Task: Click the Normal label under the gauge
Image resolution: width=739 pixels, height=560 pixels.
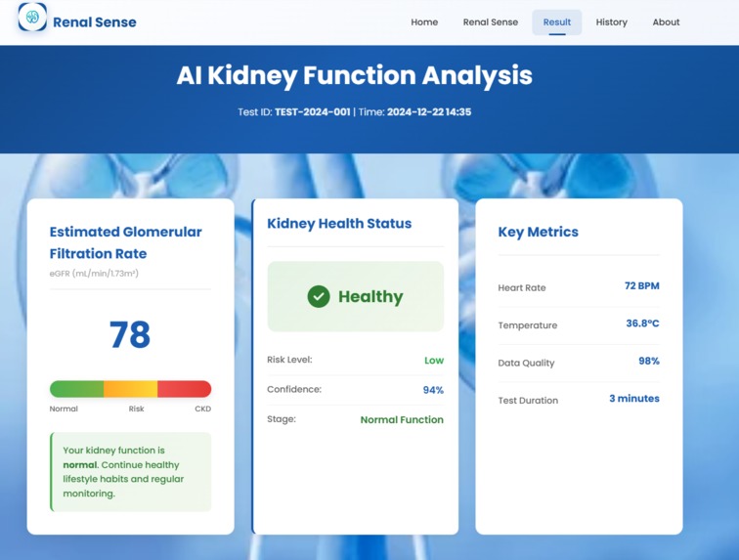Action: click(64, 409)
